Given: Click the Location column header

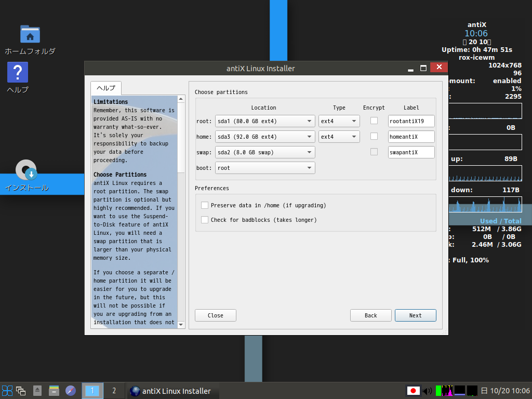Looking at the screenshot, I should 263,108.
